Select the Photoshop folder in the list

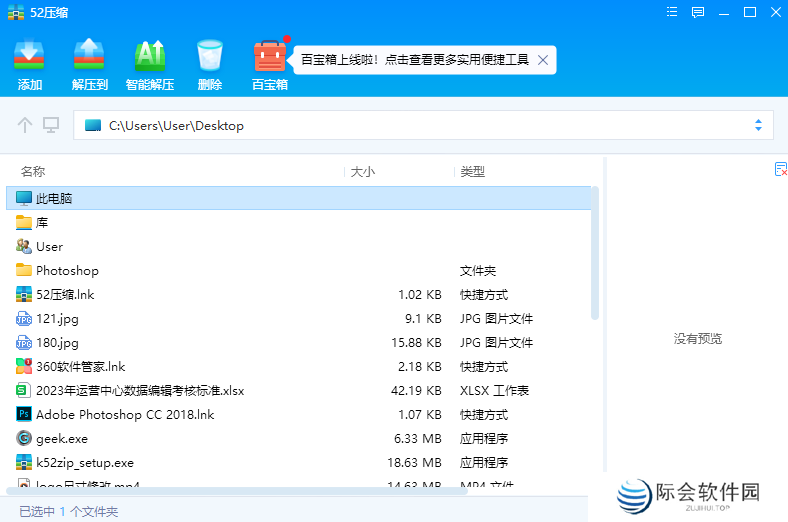(67, 270)
